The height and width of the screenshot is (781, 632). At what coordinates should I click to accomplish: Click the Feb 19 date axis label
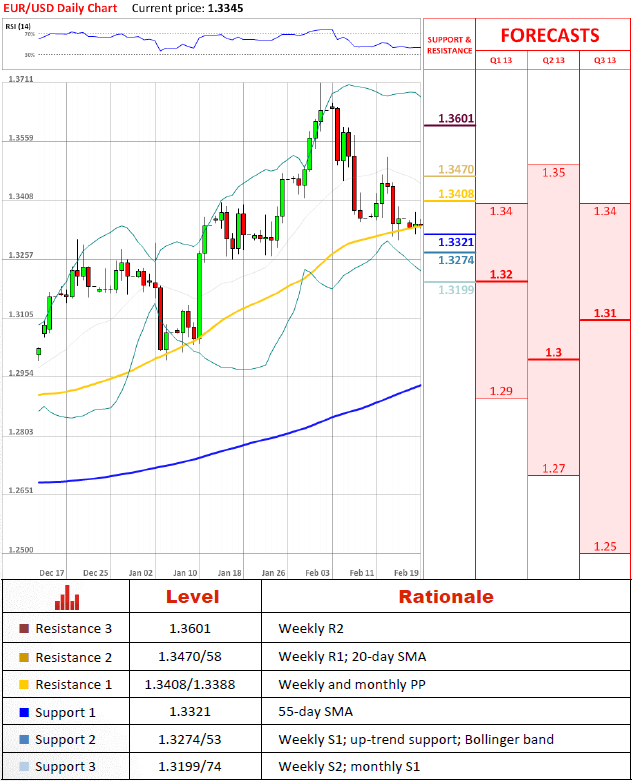406,573
